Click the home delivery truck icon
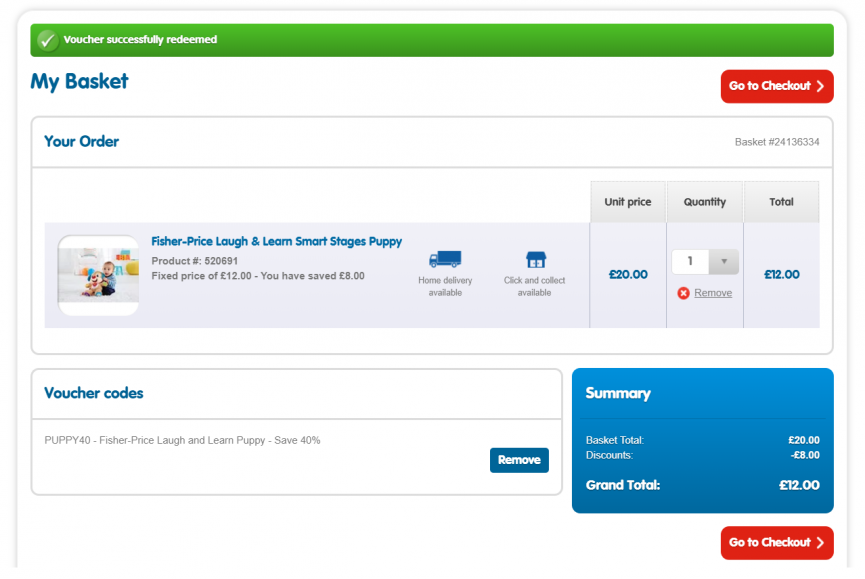The image size is (865, 579). click(x=445, y=259)
